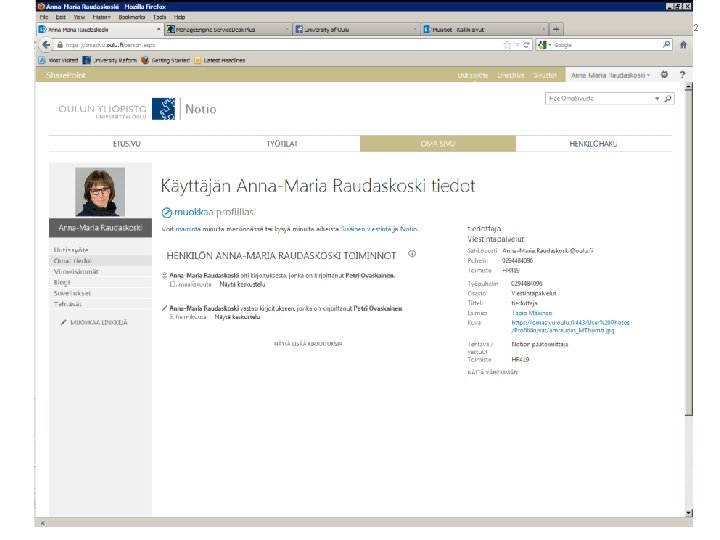Screen dimensions: 720x540
Task: Click the Sisäinen viestintä ja Notio link
Action: pos(379,229)
